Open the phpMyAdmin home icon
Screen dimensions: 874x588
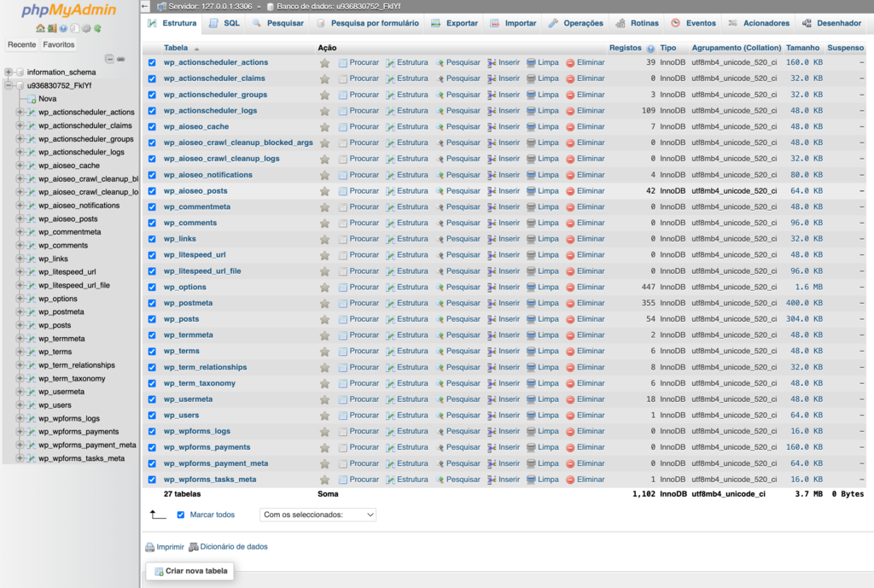[40, 28]
